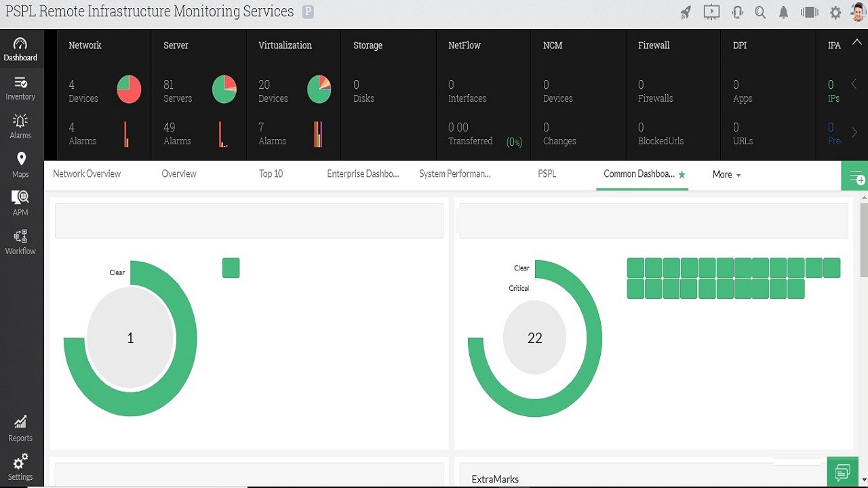Viewport: 868px width, 488px height.
Task: Show next summary cards with right chevron
Action: click(854, 132)
